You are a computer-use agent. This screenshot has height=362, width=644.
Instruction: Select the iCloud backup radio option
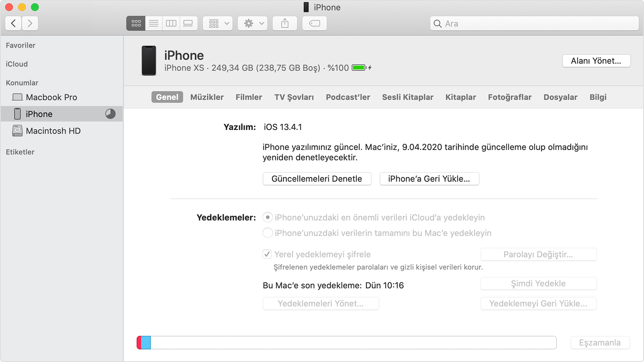tap(268, 217)
